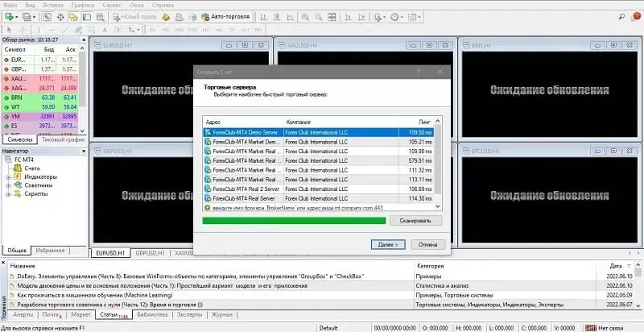Open the arrows objects dropdown in line toolbar
This screenshot has height=332, width=644.
point(138,30)
